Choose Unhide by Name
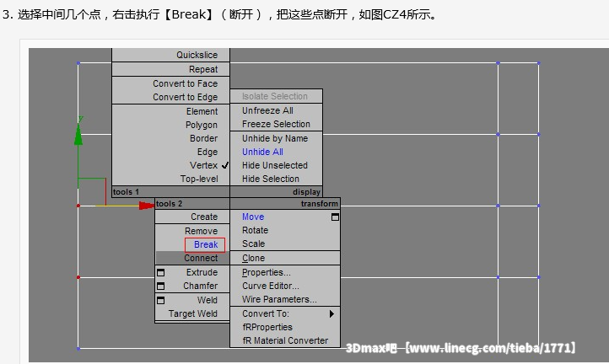Viewport: 609px width, 364px height. [276, 138]
